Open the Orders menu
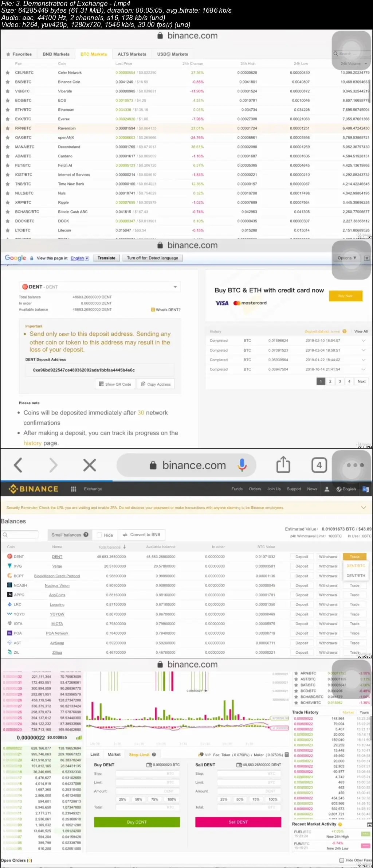This screenshot has height=868, width=373. coord(255,489)
